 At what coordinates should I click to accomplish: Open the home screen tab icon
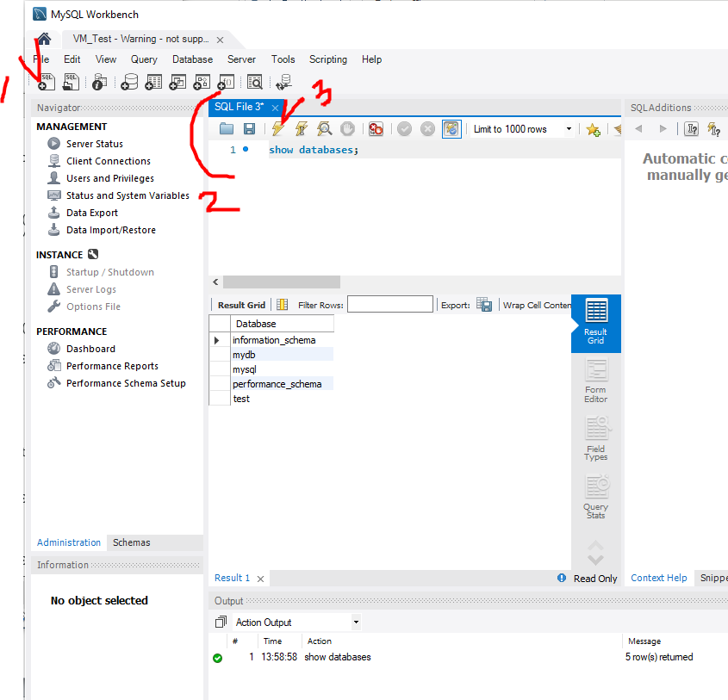pos(44,39)
